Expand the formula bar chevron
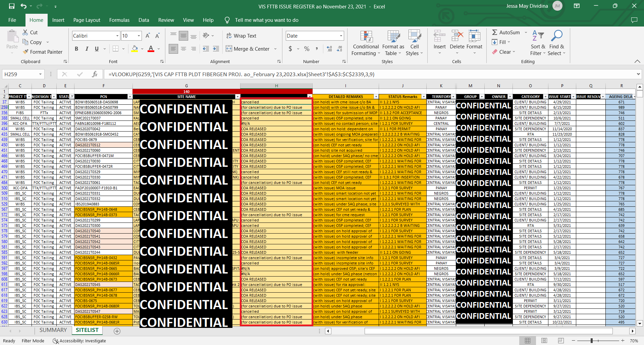 click(638, 74)
